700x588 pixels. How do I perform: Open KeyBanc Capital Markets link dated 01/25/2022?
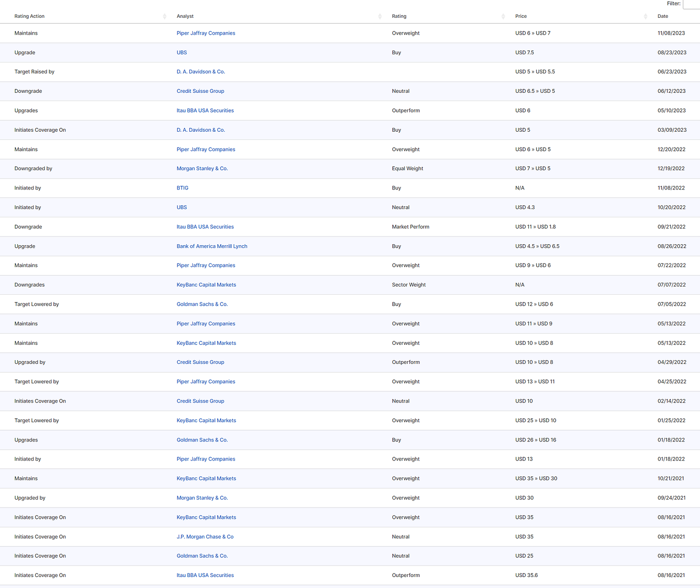pyautogui.click(x=206, y=420)
